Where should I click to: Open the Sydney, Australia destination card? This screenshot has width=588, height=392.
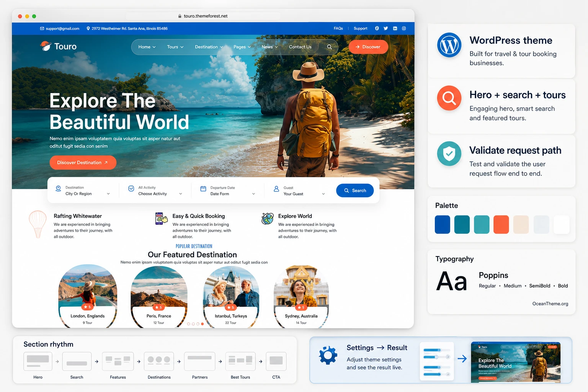[x=301, y=297]
